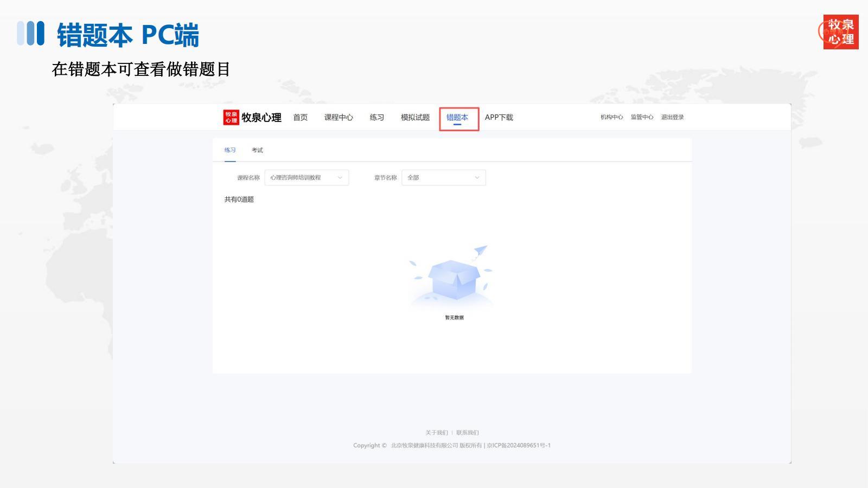The width and height of the screenshot is (868, 488).
Task: Click the paper plane above the empty box
Action: (x=481, y=250)
